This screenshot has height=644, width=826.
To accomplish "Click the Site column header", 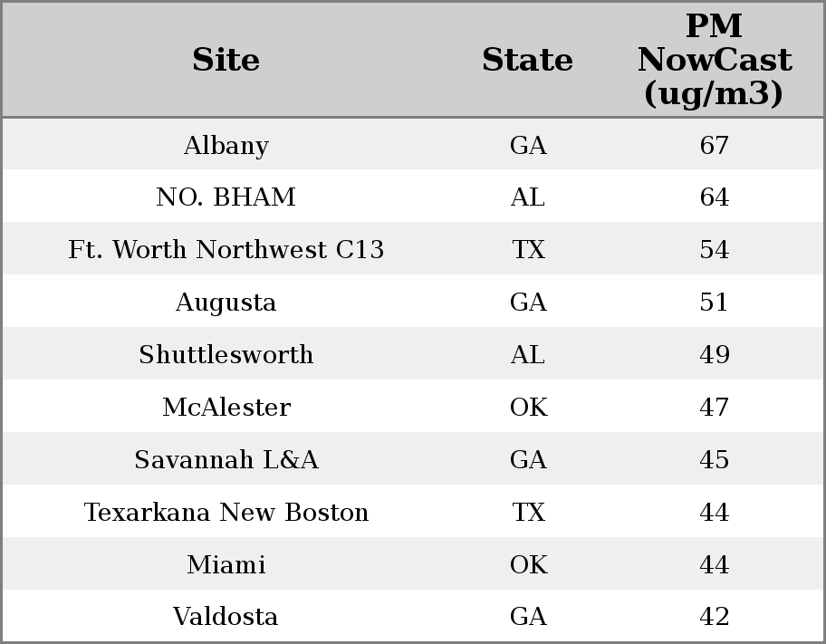I will click(x=226, y=61).
